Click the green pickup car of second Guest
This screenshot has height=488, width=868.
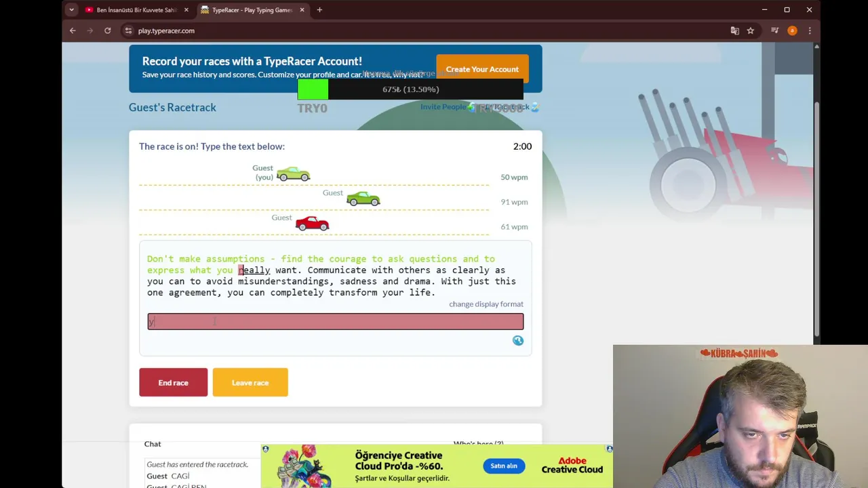click(x=363, y=199)
